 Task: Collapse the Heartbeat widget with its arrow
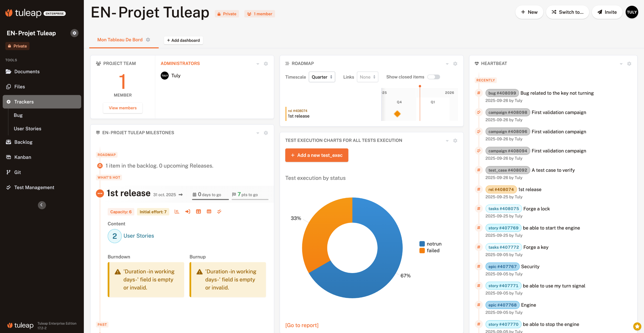point(621,64)
